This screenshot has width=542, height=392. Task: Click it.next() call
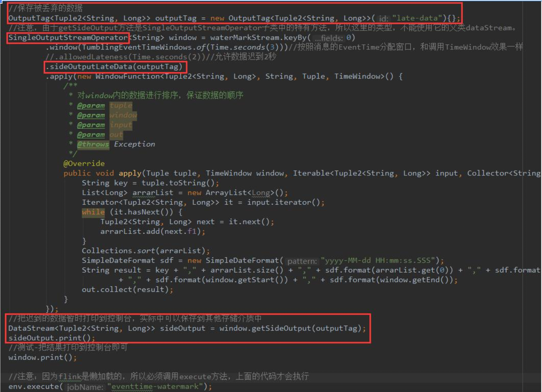249,222
